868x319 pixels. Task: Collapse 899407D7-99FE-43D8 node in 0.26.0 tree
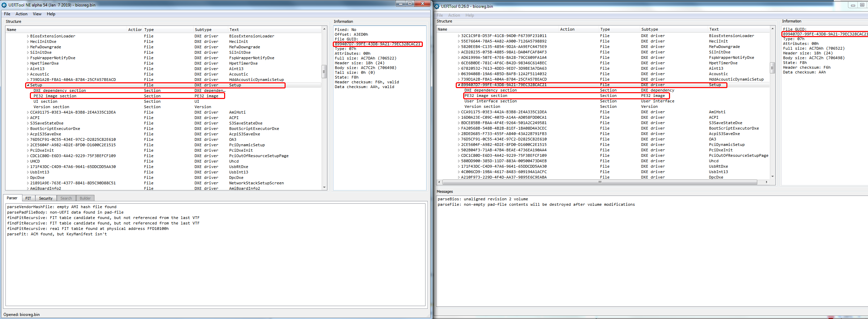[x=459, y=85]
